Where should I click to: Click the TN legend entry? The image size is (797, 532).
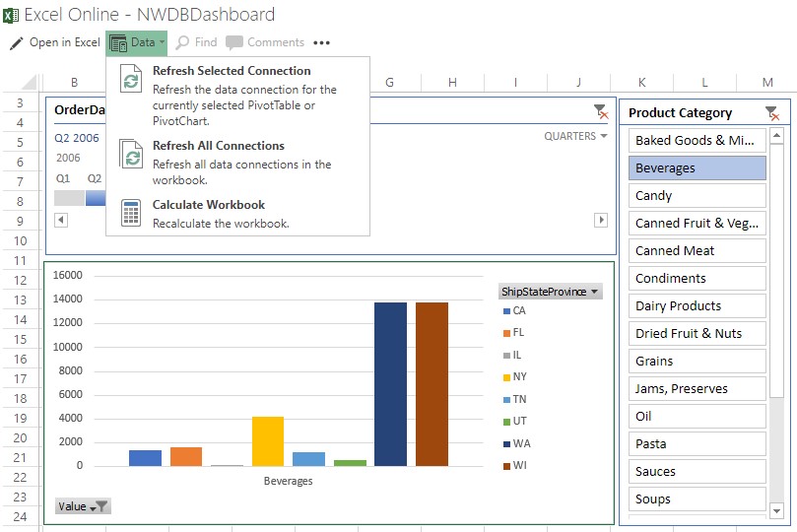tap(514, 399)
